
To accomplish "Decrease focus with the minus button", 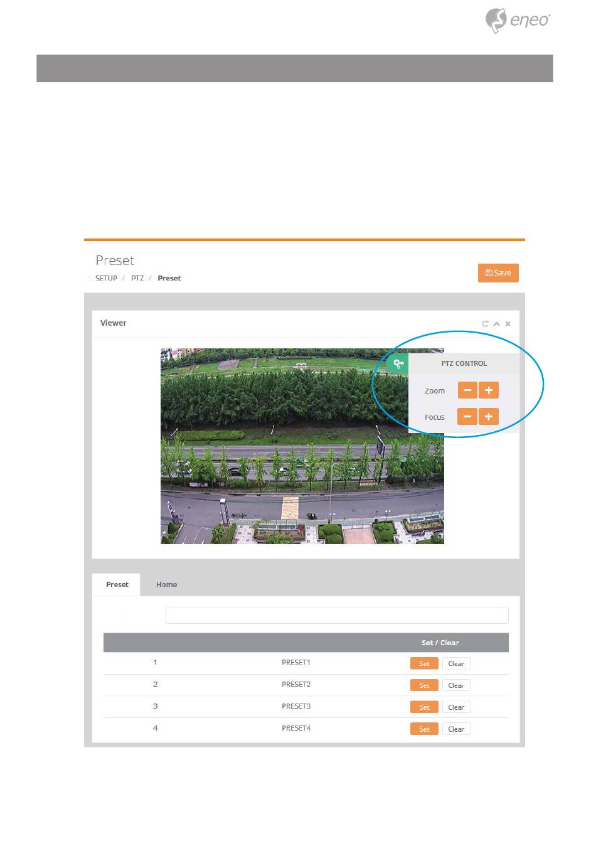I will pos(467,417).
